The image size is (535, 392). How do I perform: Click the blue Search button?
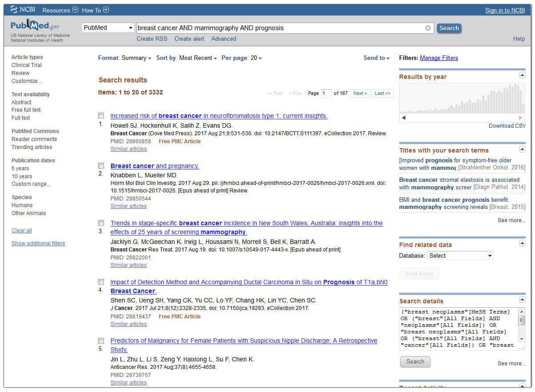pos(449,28)
